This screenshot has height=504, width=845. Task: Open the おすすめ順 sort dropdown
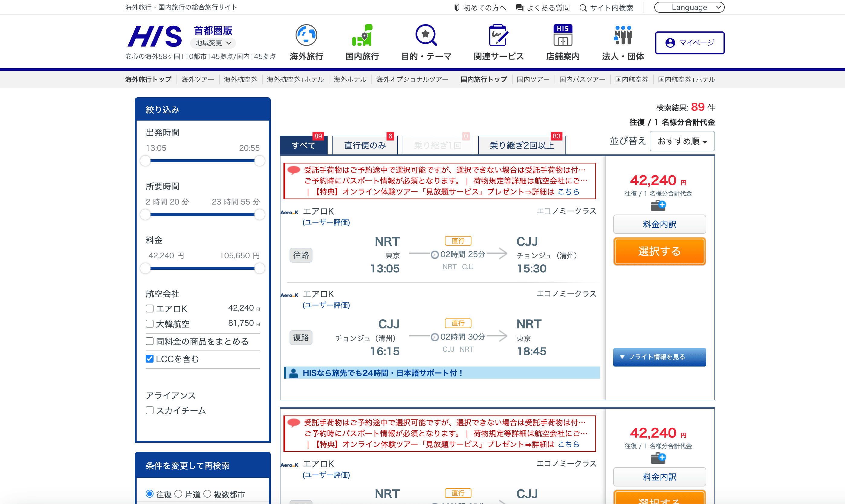point(682,141)
